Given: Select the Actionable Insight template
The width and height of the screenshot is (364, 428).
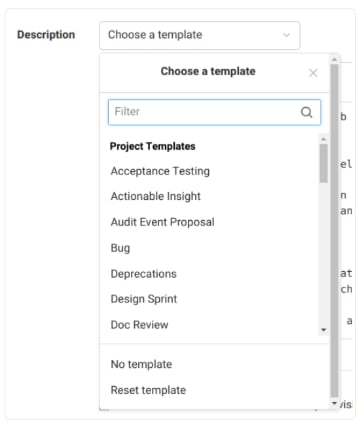Looking at the screenshot, I should (x=156, y=196).
